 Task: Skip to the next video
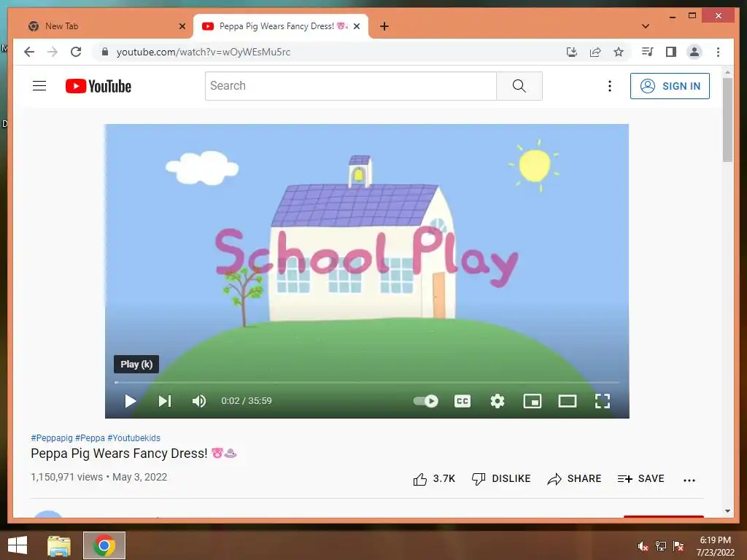pos(165,401)
